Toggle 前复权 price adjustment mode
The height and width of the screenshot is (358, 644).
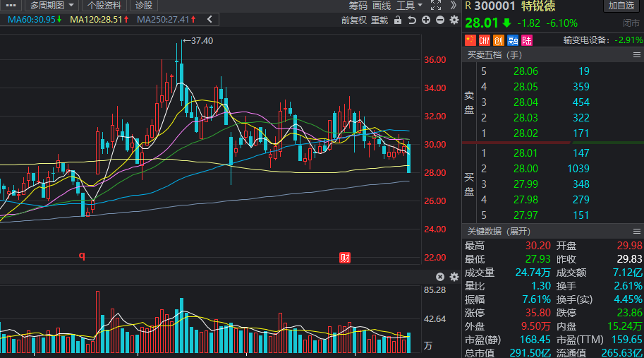[353, 20]
